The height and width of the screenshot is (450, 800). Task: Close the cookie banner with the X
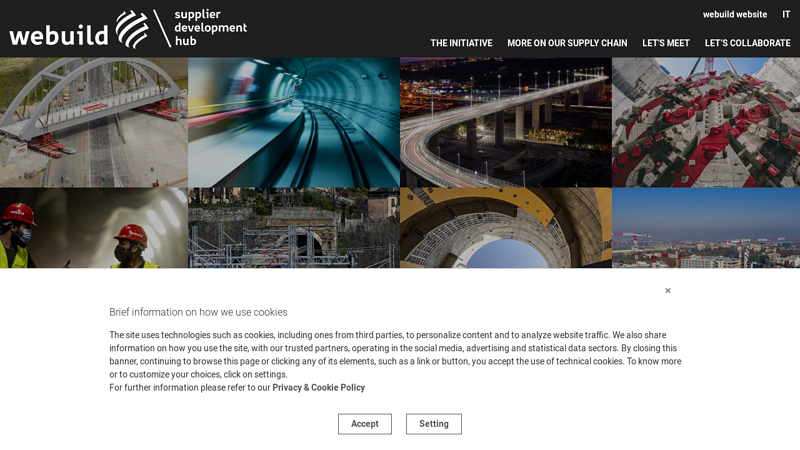point(668,290)
